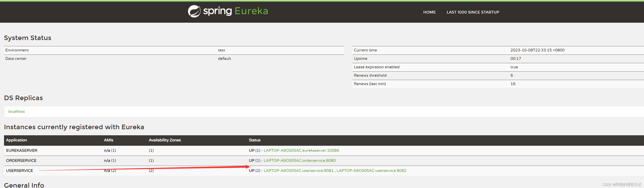Viewport: 644px width, 188px height.
Task: Open the userservice:8081 instance link
Action: [298, 170]
